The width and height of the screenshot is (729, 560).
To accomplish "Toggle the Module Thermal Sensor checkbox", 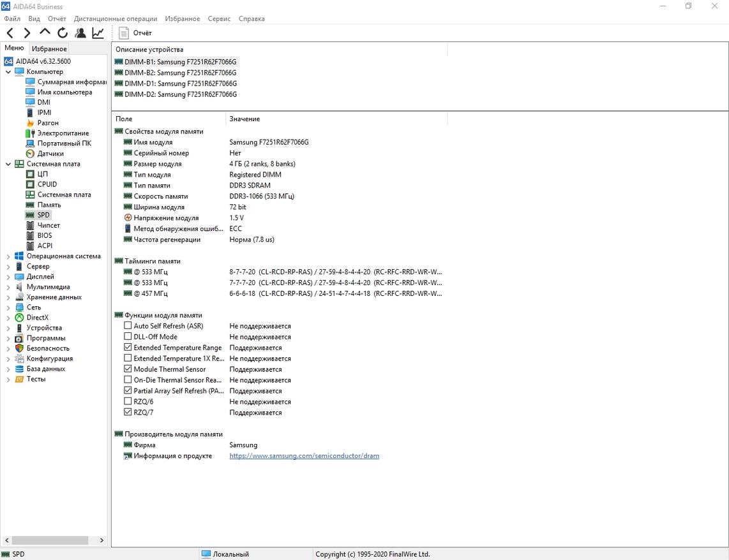I will click(128, 369).
